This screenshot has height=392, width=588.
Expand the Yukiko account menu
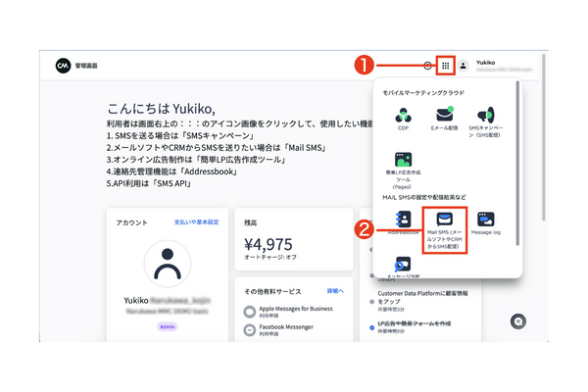(x=486, y=66)
